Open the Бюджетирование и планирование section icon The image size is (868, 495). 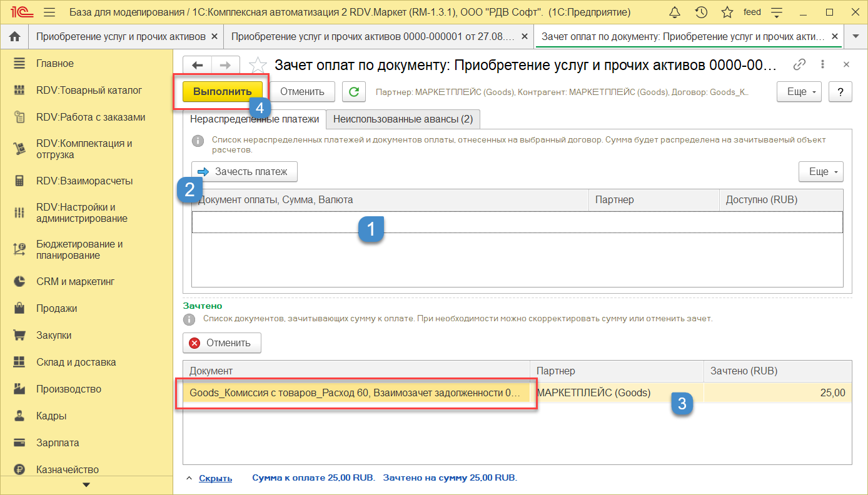click(19, 249)
